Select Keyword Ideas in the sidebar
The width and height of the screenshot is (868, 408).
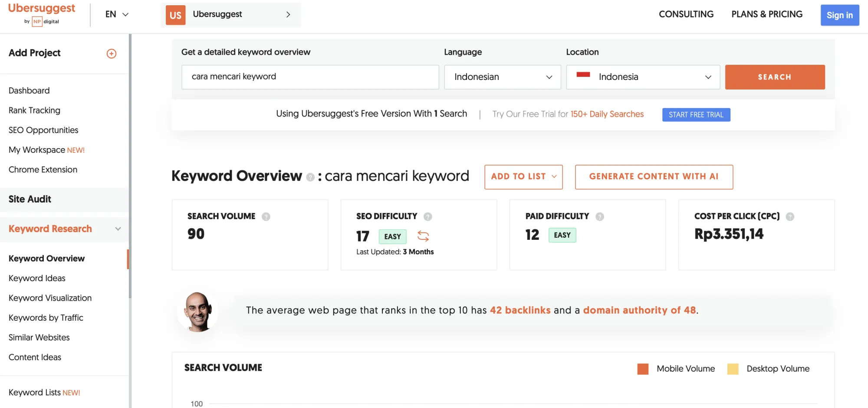(x=37, y=278)
